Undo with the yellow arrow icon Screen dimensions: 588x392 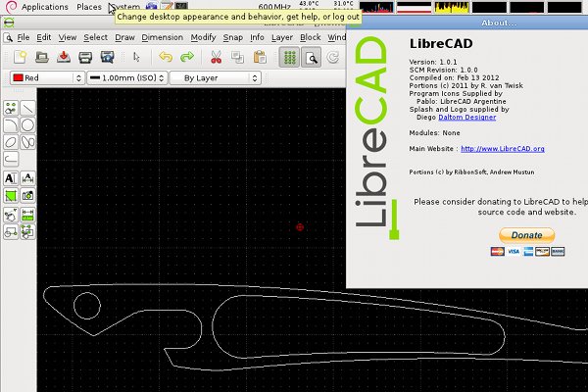(166, 57)
